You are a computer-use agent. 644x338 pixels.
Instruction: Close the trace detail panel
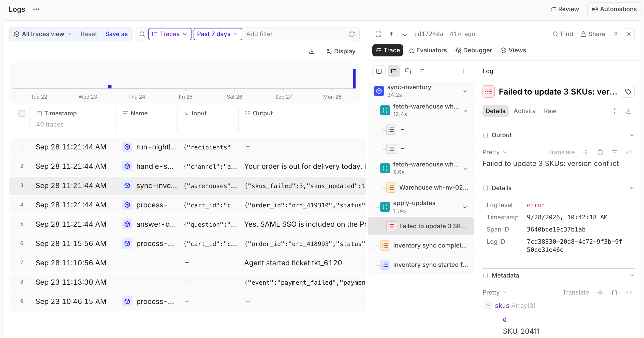coord(629,34)
